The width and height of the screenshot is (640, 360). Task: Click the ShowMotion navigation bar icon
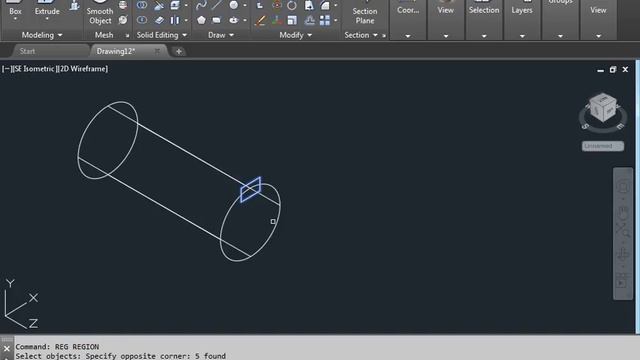point(622,282)
